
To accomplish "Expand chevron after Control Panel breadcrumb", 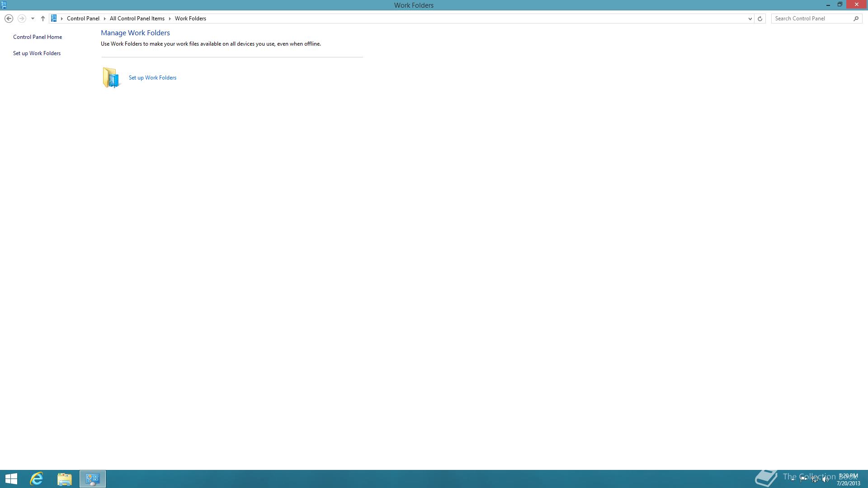I will coord(105,19).
